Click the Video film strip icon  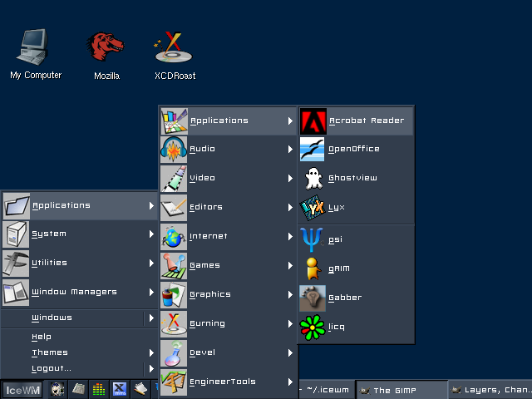coord(174,178)
